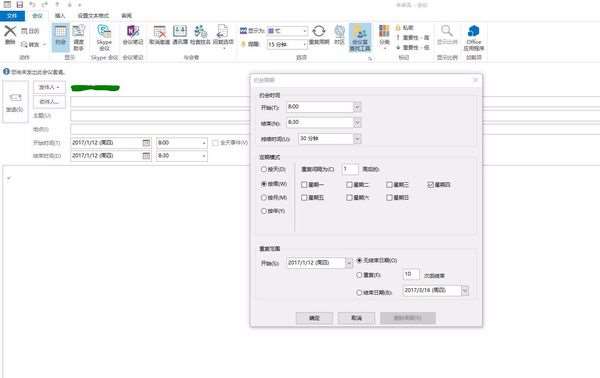The height and width of the screenshot is (378, 600).
Task: Select the Monthly (按月) recurrence radio button
Action: click(x=264, y=198)
